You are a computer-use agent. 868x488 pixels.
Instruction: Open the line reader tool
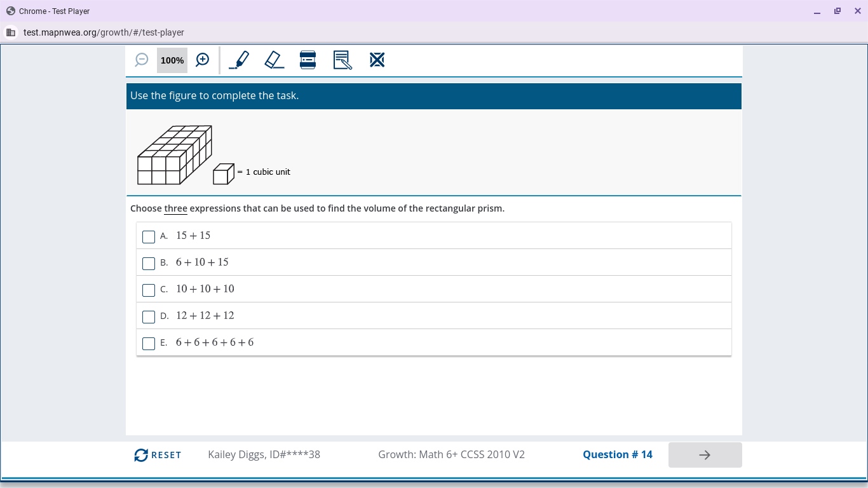(x=308, y=60)
